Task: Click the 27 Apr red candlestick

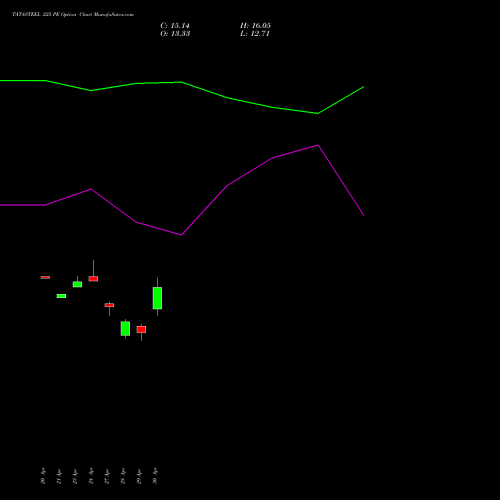Action: tap(109, 305)
